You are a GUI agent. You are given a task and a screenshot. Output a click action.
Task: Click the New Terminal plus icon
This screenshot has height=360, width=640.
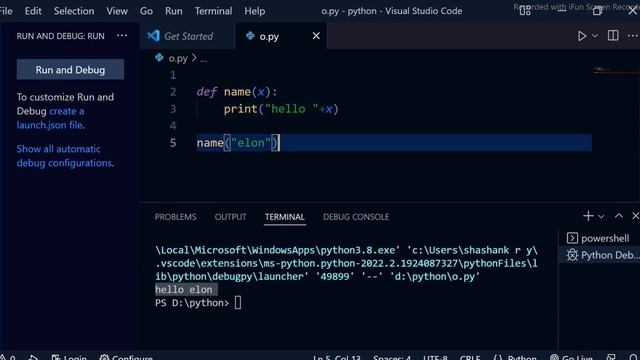tap(588, 216)
